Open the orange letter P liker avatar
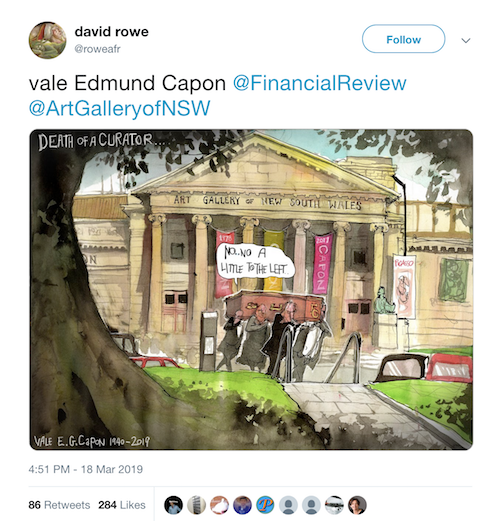 click(x=265, y=505)
